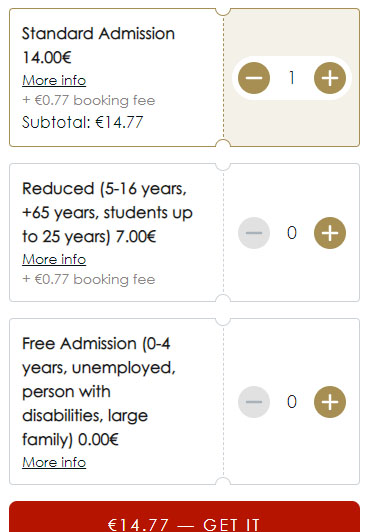This screenshot has height=532, width=367.
Task: Click the booking fee note under Standard Admission
Action: 89,101
